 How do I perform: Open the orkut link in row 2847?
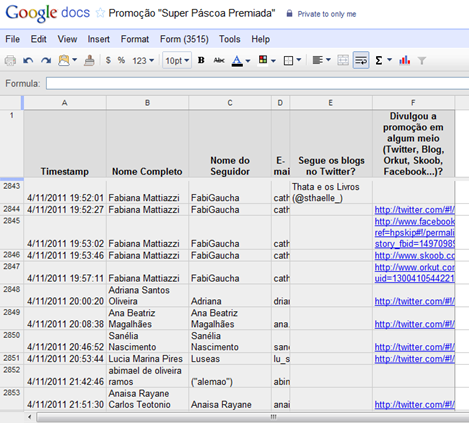[x=414, y=272]
